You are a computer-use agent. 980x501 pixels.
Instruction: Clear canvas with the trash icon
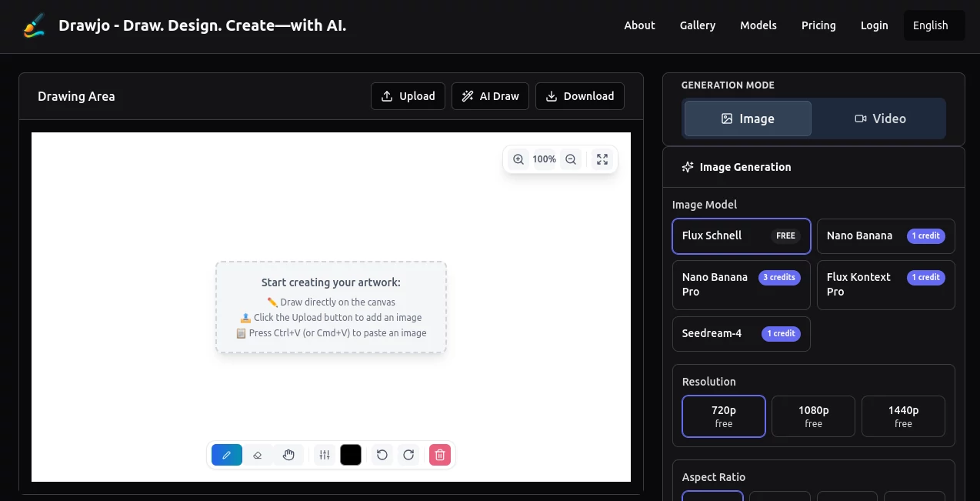tap(439, 455)
